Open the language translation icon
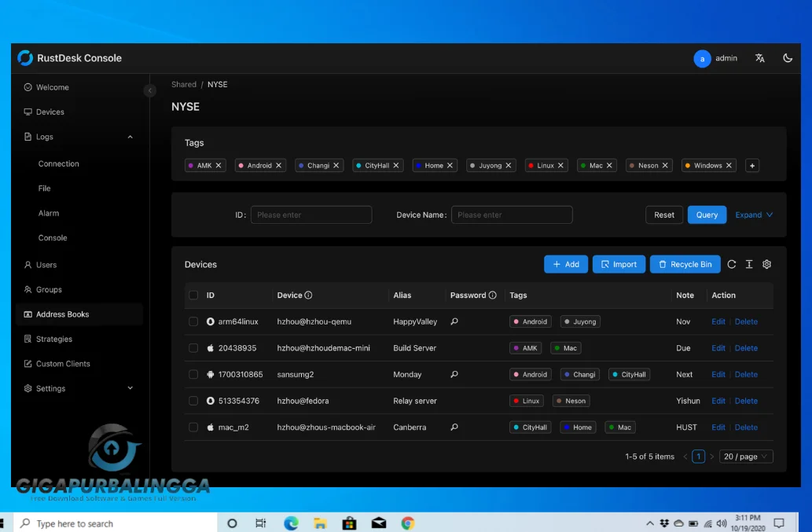The height and width of the screenshot is (532, 812). click(759, 58)
